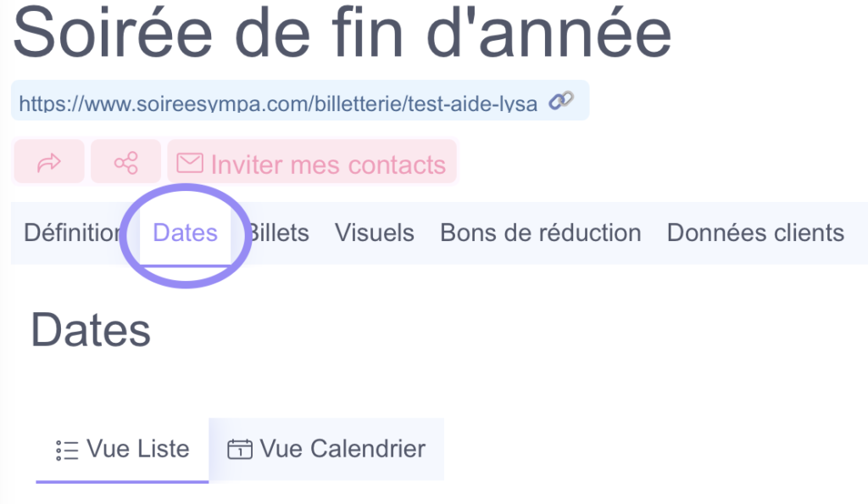868x504 pixels.
Task: Select the highlighted Dates tab
Action: tap(185, 232)
